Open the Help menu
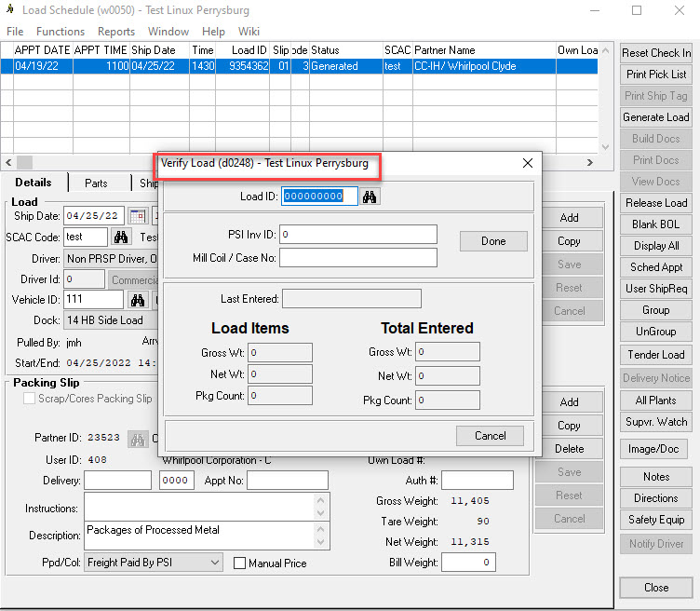 tap(213, 32)
